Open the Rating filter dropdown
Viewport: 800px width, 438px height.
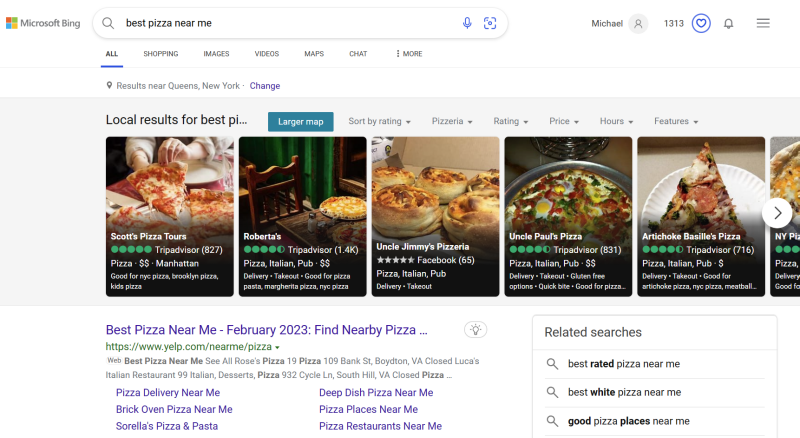511,121
